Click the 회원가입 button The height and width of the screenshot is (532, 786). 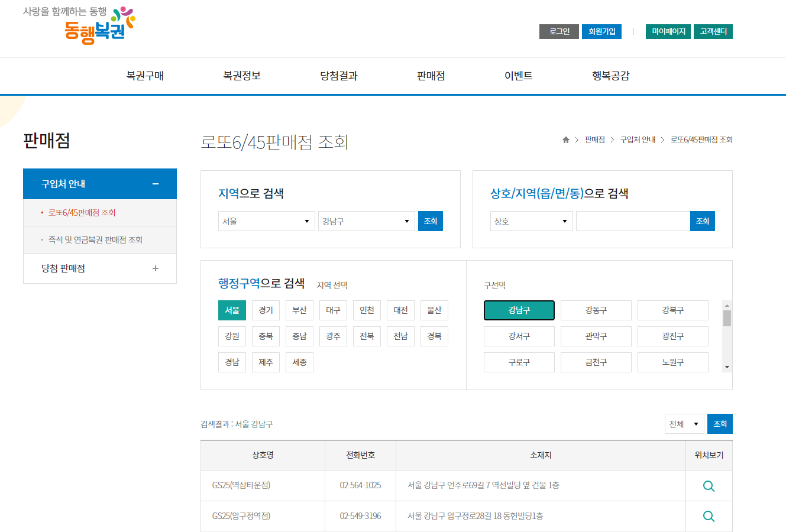coord(601,31)
